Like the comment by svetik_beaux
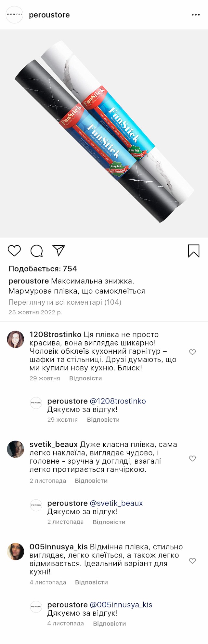Screen dimensions: 208x644 click(192, 458)
